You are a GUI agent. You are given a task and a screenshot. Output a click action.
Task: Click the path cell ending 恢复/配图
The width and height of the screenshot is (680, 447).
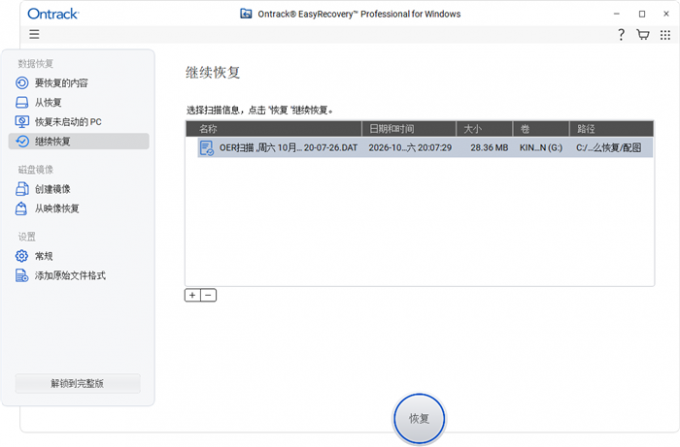click(x=608, y=148)
